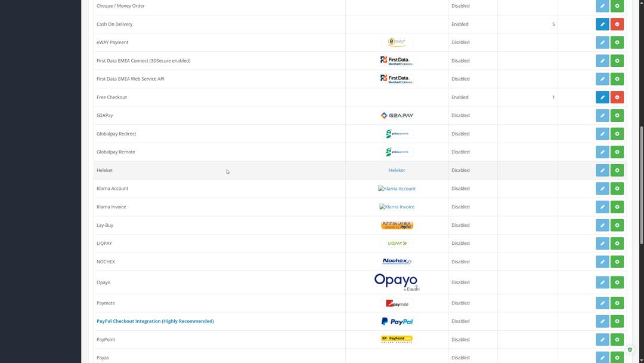Image resolution: width=644 pixels, height=363 pixels.
Task: Install PayPal Checkout Integration via plus button
Action: 617,321
